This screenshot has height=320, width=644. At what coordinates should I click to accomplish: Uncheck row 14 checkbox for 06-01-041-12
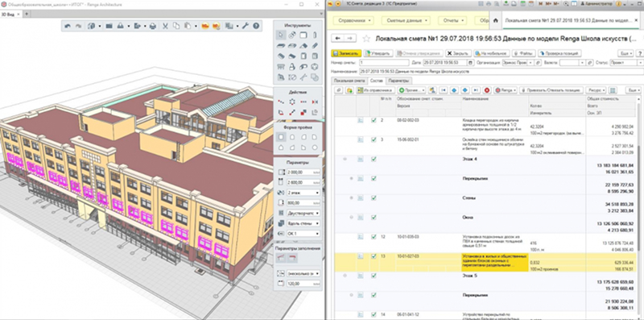[374, 314]
